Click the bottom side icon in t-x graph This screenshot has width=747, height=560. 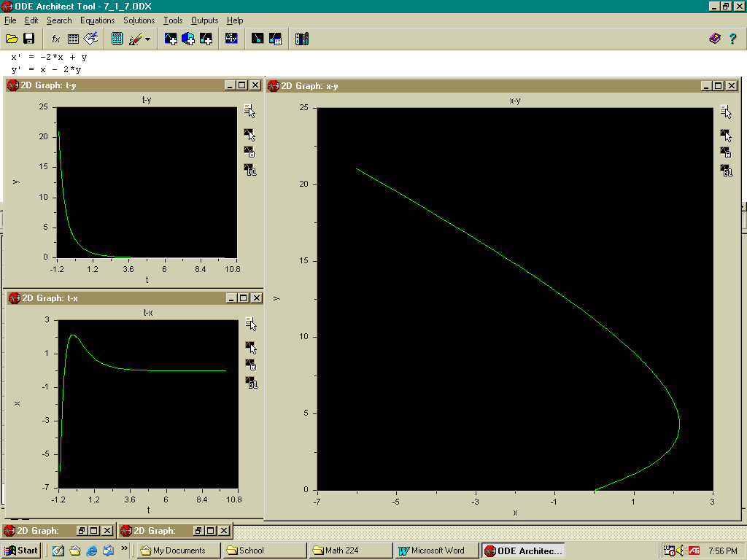pos(252,383)
